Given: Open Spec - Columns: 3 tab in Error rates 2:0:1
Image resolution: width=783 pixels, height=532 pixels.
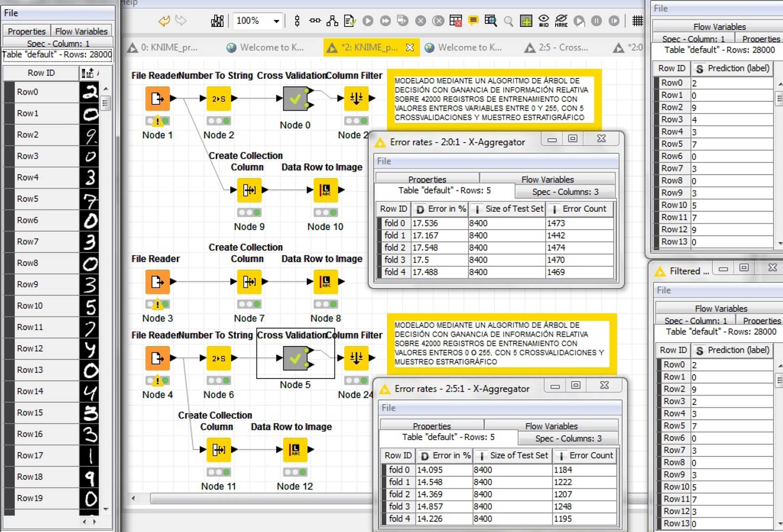Looking at the screenshot, I should click(x=566, y=192).
